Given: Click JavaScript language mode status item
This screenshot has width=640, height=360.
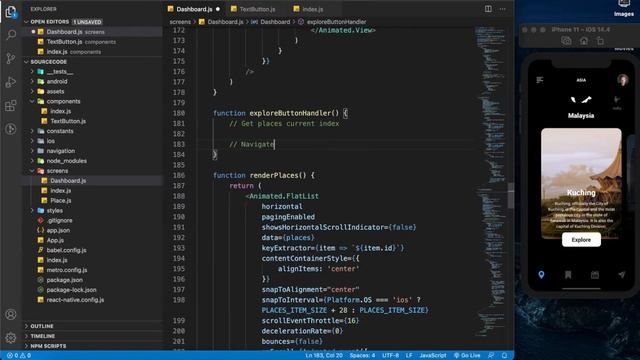Looking at the screenshot, I should click(x=433, y=356).
